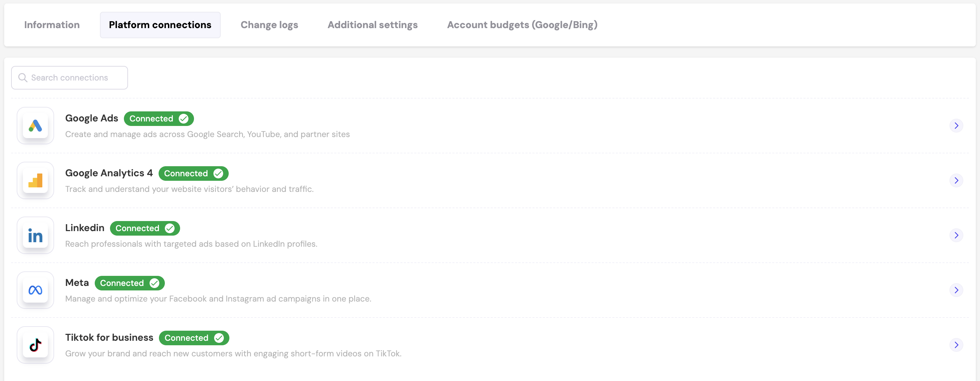980x381 pixels.
Task: Click the TikTok logo icon
Action: point(35,345)
